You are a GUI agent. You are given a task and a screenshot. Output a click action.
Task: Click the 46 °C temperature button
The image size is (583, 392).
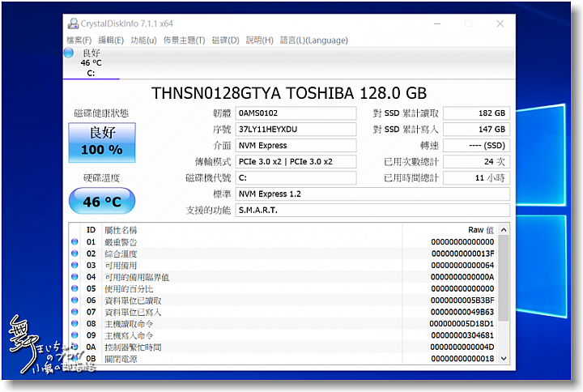point(102,201)
